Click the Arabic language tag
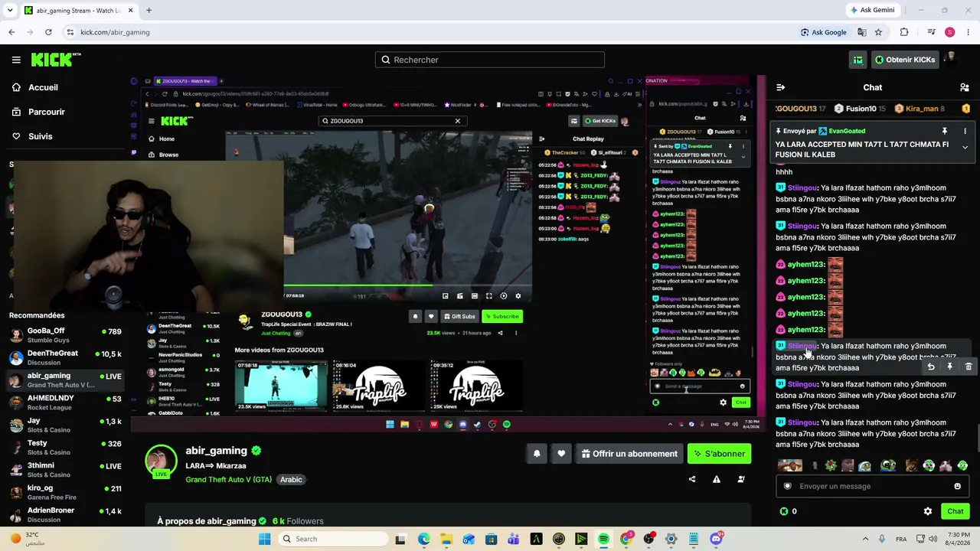The image size is (980, 551). 291,480
